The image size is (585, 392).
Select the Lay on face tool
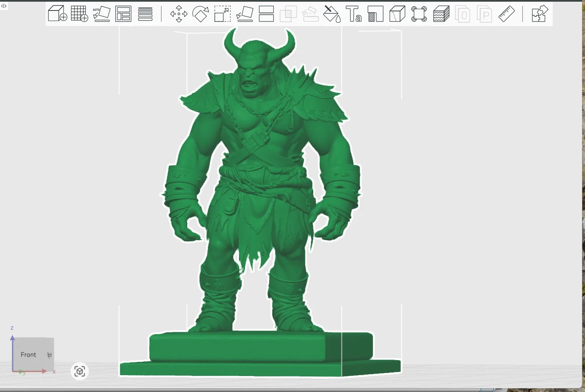(244, 14)
